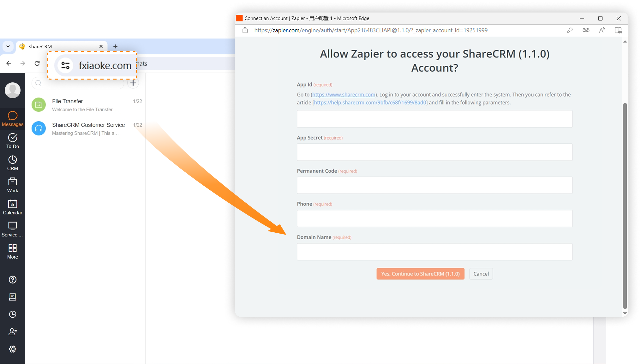Click the translate icon in Edge
This screenshot has width=641, height=364.
pyautogui.click(x=586, y=30)
